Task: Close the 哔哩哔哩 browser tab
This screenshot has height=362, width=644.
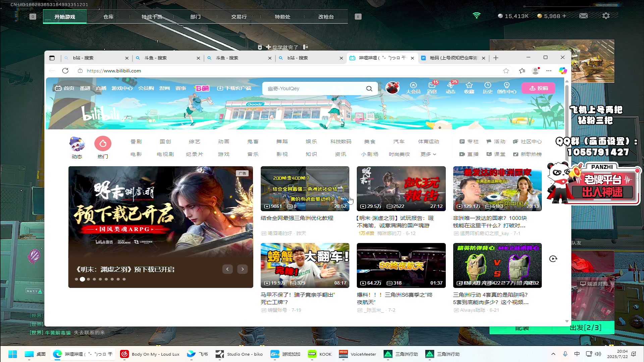Action: (x=412, y=58)
